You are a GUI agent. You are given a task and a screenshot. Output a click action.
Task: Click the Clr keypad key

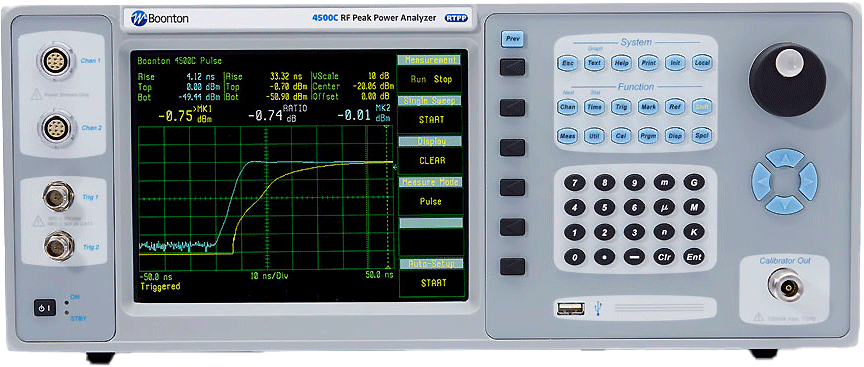664,257
